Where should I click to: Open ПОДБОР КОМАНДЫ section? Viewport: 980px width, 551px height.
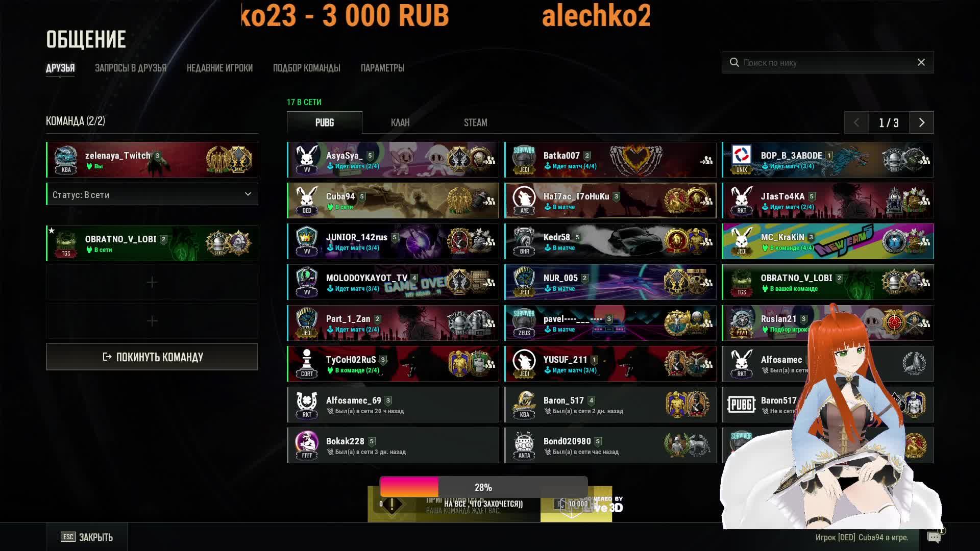(x=307, y=68)
